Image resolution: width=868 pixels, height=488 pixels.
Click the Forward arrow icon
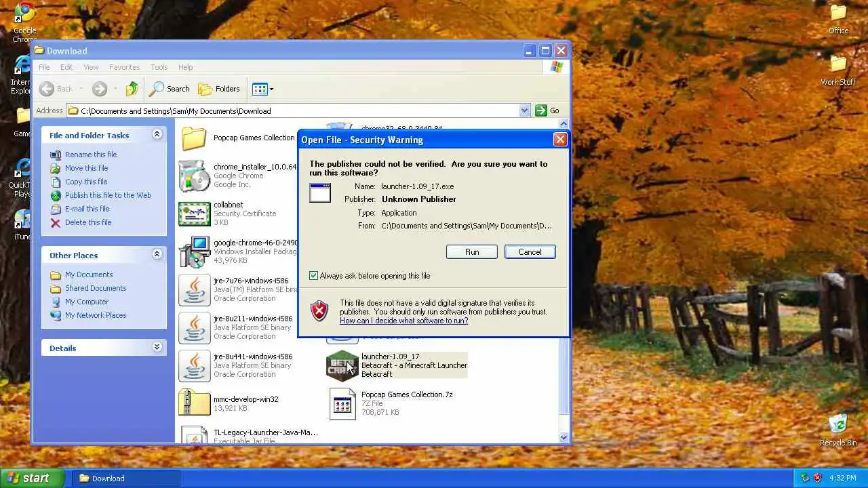100,89
